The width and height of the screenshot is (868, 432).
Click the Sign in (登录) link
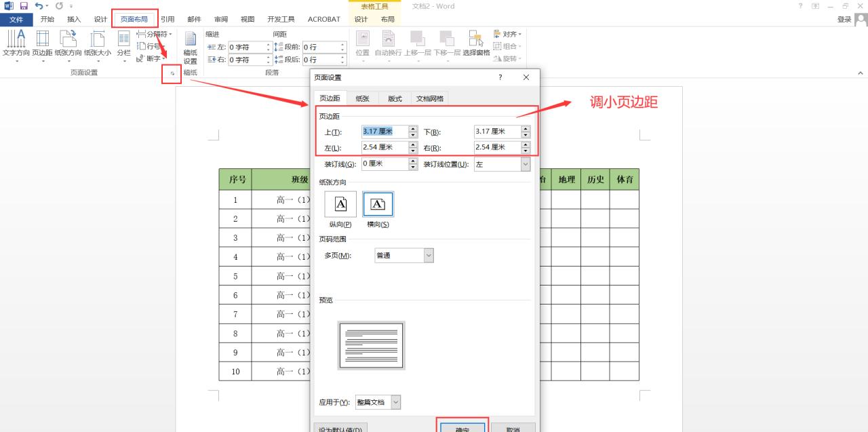point(844,19)
